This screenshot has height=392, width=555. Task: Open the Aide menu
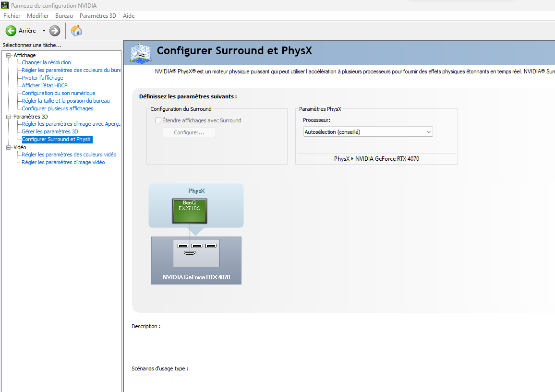[x=129, y=16]
